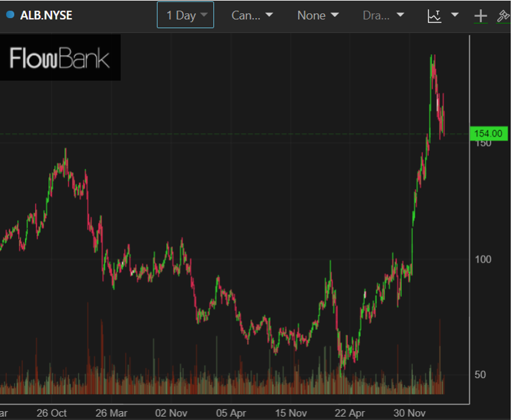
Task: Click the 150 price axis label
Action: [x=483, y=143]
